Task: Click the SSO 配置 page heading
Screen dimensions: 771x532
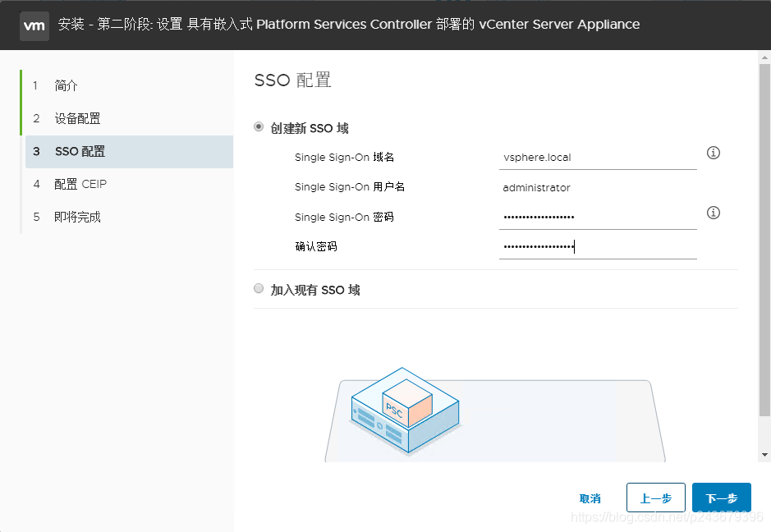Action: [292, 80]
